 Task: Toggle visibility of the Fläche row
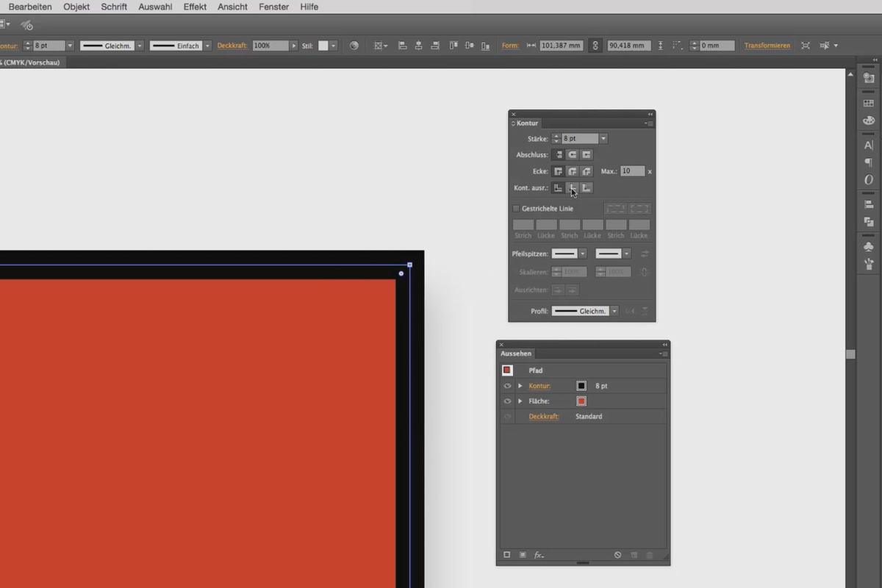507,401
